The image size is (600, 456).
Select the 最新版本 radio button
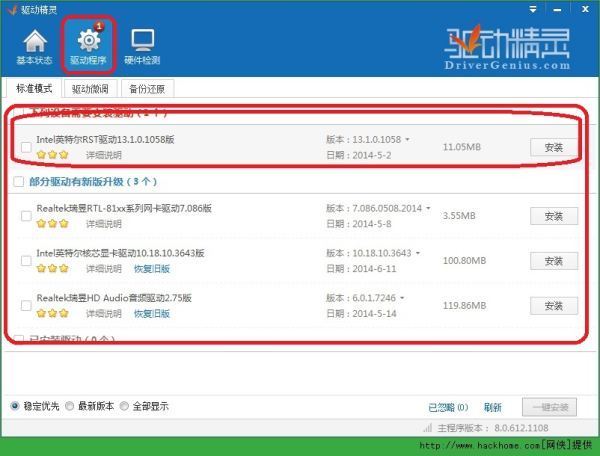coord(69,406)
